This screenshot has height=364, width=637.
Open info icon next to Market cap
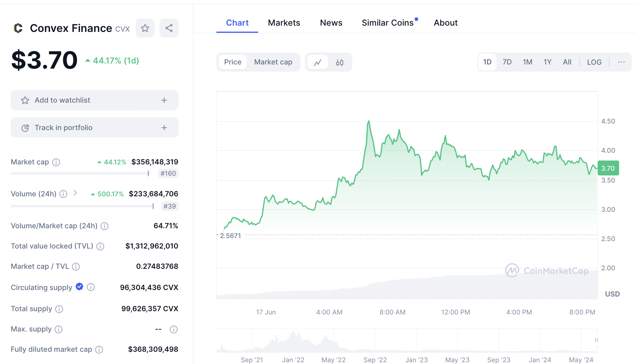click(x=56, y=162)
